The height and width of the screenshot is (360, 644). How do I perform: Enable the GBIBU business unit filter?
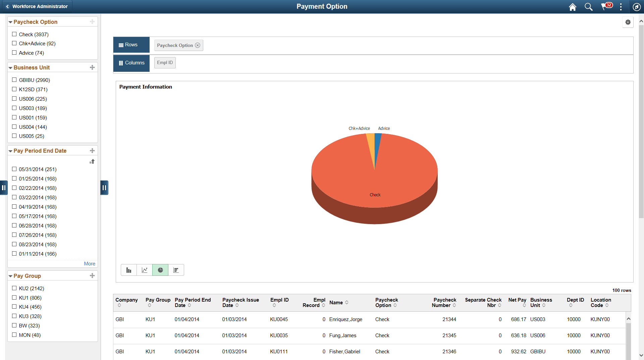pyautogui.click(x=14, y=80)
